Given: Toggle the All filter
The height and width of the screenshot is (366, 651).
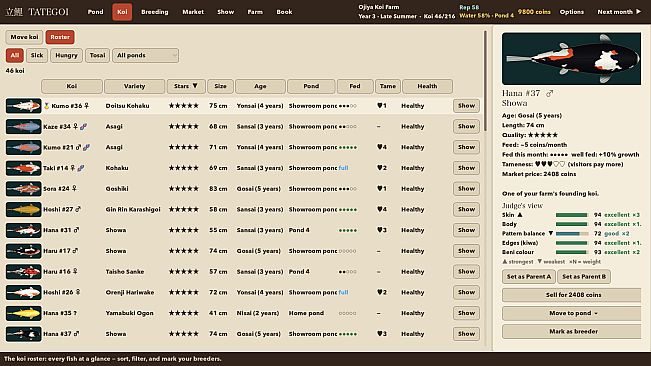Looking at the screenshot, I should pos(15,55).
